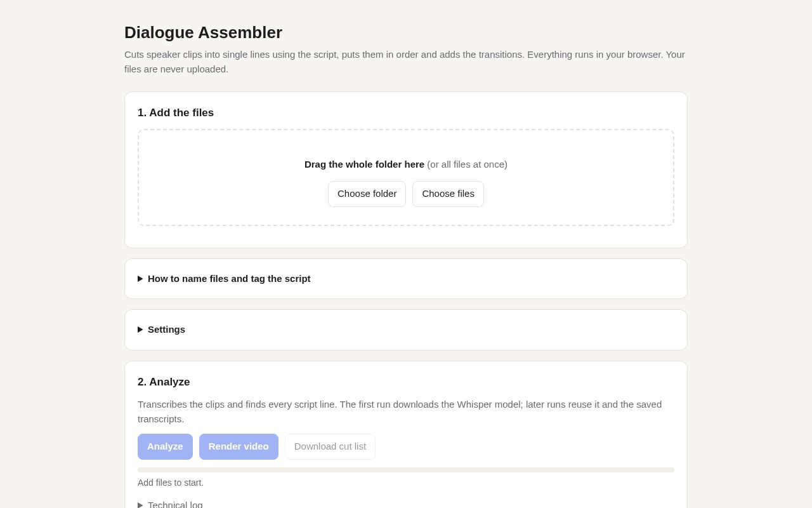Viewport: 812px width, 508px height.
Task: Click the '2. Analyze' heading
Action: click(x=164, y=382)
